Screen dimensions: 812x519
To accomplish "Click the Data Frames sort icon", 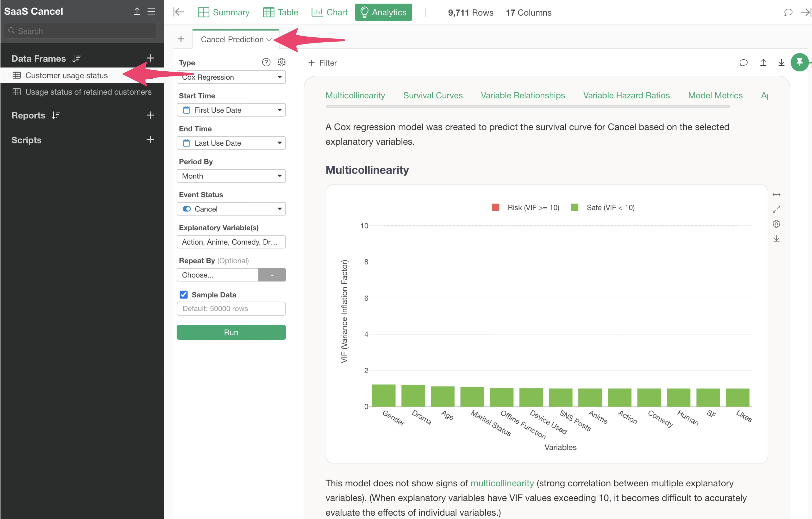I will tap(76, 59).
